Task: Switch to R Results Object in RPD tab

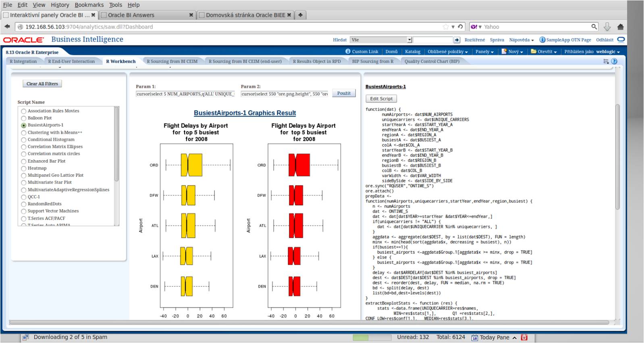Action: 317,61
